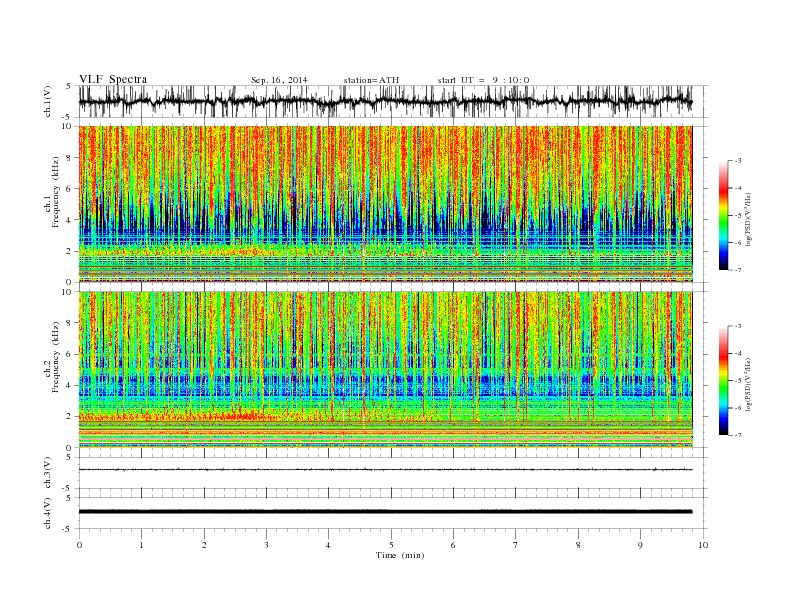Click the thick ch.4 voltage trace
Viewport: 792px width, 612px height.
(x=385, y=512)
